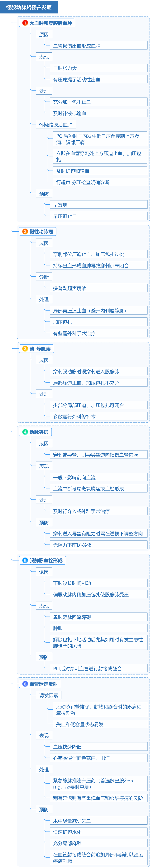
Task: Select 预防 under 大血肿和腹膜后血肿
Action: point(44,193)
